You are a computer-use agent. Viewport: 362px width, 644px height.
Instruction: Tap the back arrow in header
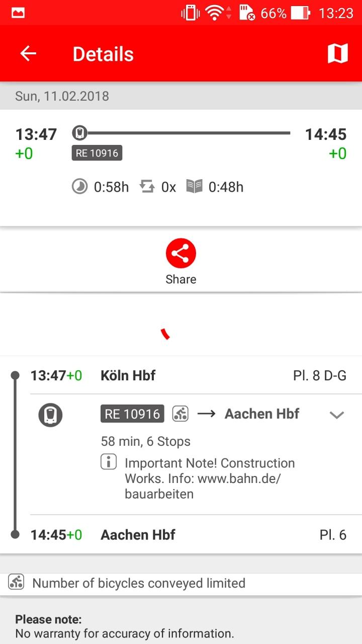[28, 54]
